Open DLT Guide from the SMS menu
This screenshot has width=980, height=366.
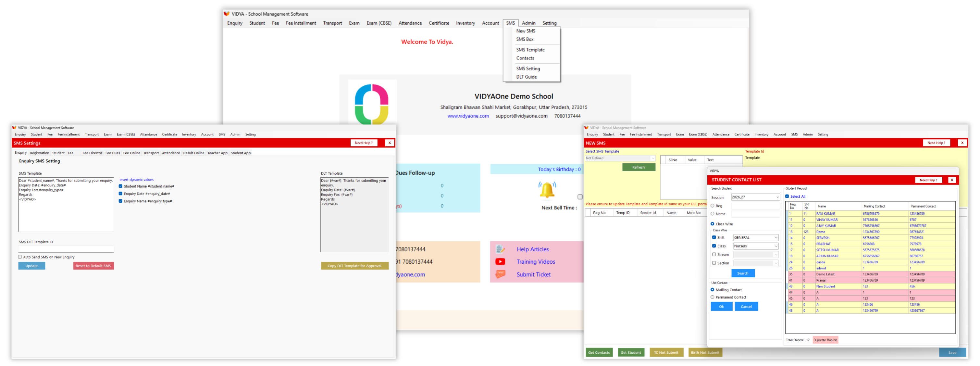pyautogui.click(x=527, y=77)
